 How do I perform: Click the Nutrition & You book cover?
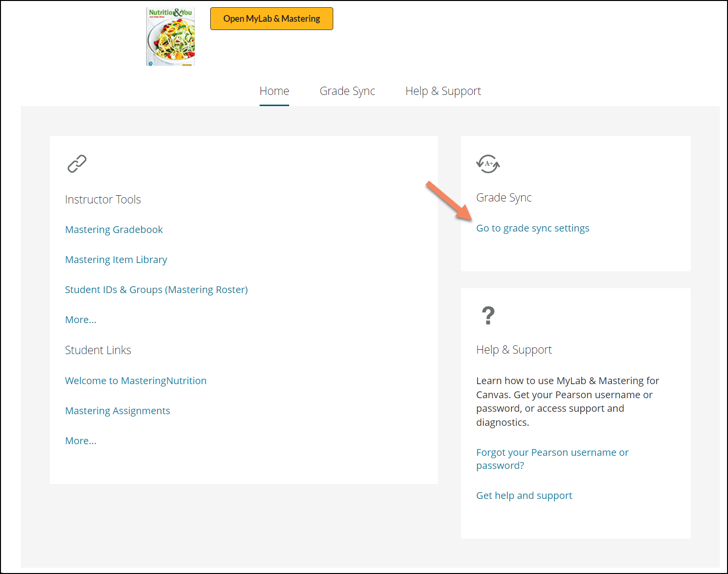pyautogui.click(x=170, y=36)
